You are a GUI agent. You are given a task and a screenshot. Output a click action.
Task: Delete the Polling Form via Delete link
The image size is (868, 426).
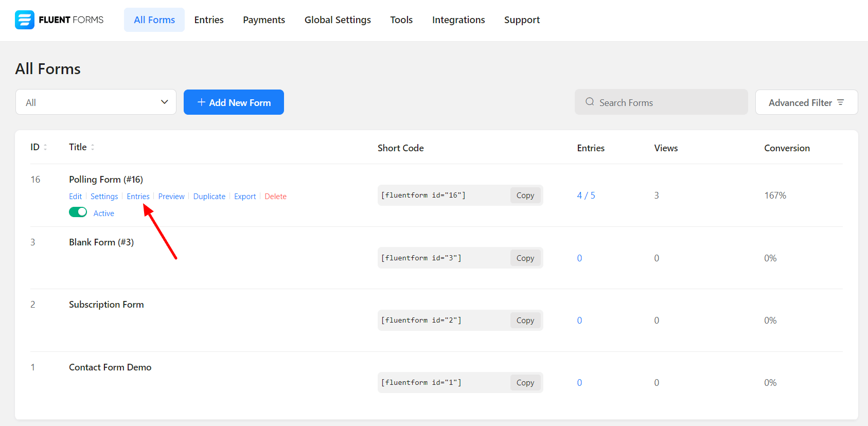275,197
